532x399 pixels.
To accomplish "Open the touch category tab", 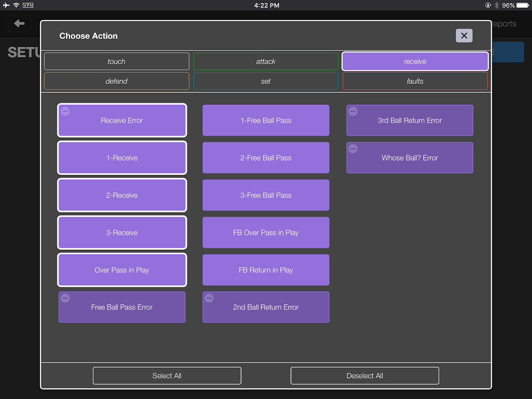I will (116, 61).
